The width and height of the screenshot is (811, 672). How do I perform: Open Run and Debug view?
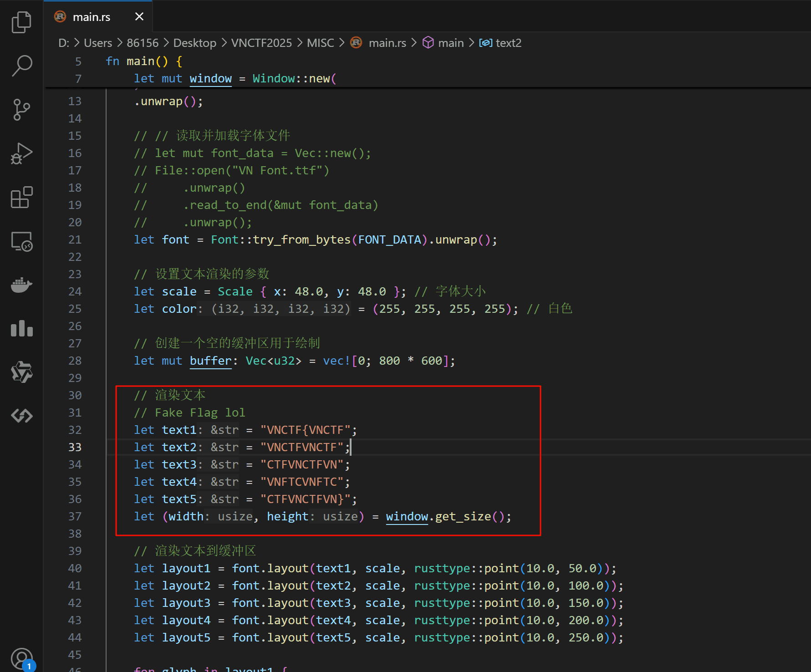pos(21,153)
